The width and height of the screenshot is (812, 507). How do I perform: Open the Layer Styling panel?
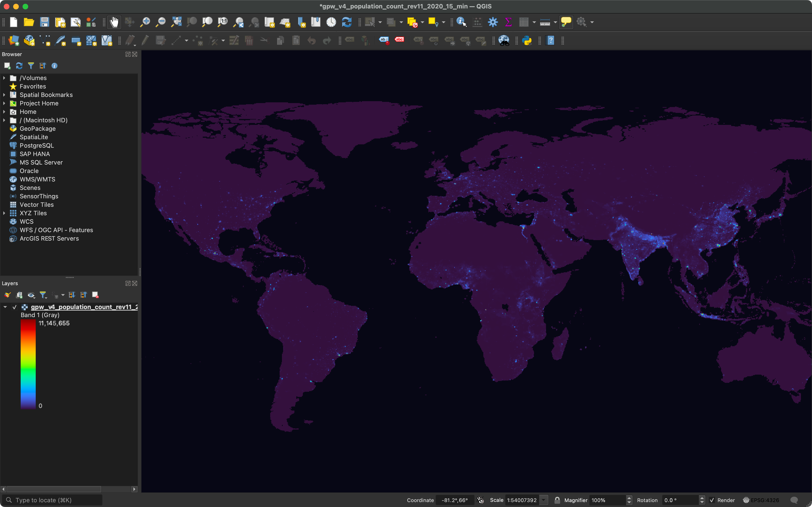(7, 295)
